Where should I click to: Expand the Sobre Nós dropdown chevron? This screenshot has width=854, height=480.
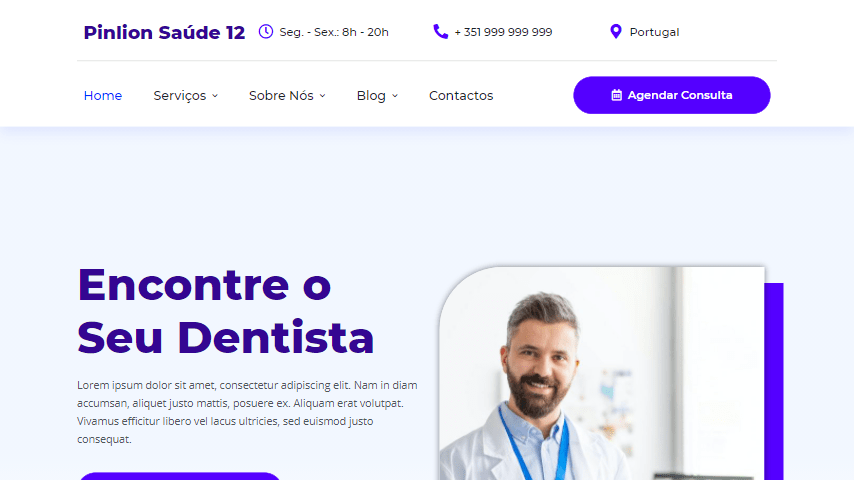click(x=322, y=96)
